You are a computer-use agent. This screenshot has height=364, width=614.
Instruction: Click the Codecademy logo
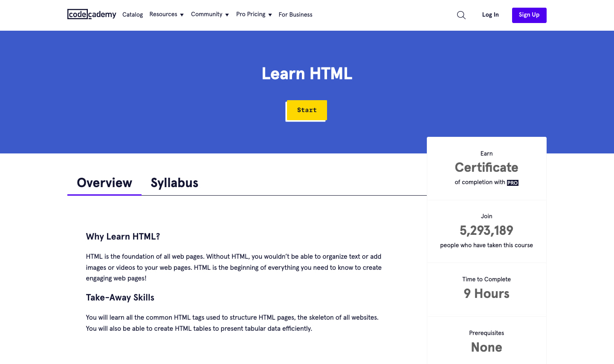(92, 14)
